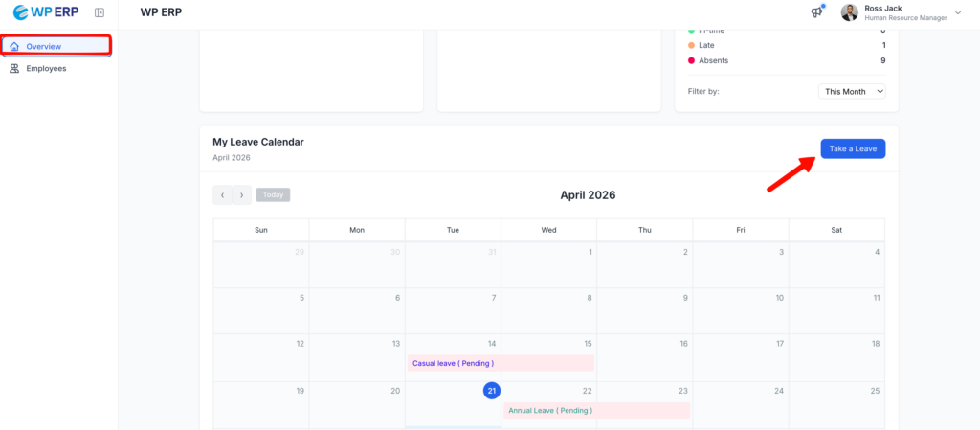Go to previous month in calendar
Viewport: 980px width, 430px height.
[x=222, y=195]
